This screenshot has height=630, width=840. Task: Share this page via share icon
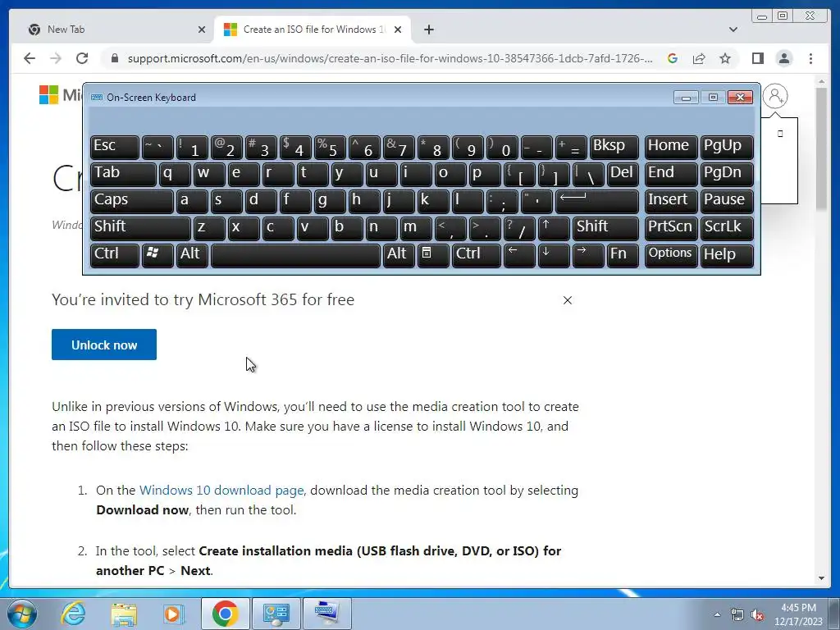699,58
